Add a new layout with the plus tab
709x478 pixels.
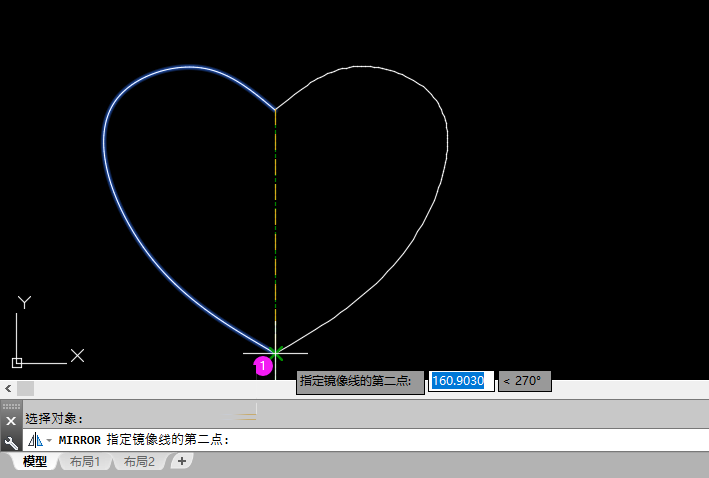[181, 461]
